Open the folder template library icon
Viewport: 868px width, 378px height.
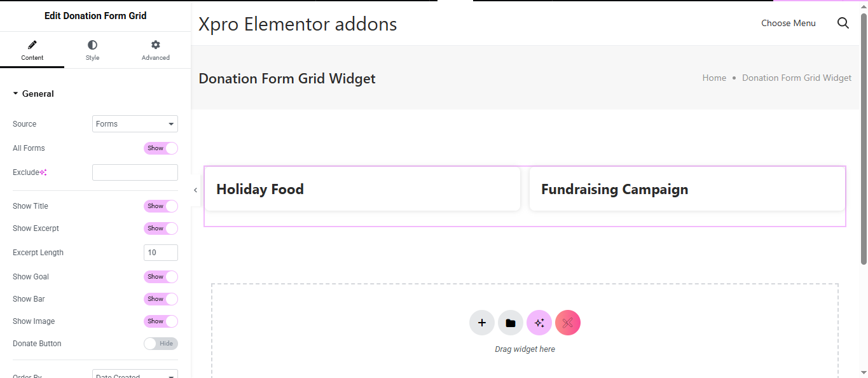pos(511,323)
